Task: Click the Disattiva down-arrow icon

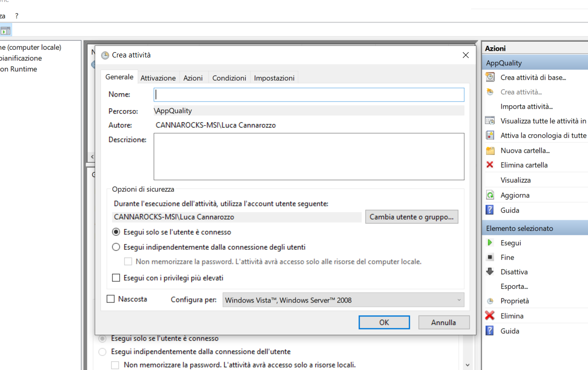Action: click(x=490, y=271)
